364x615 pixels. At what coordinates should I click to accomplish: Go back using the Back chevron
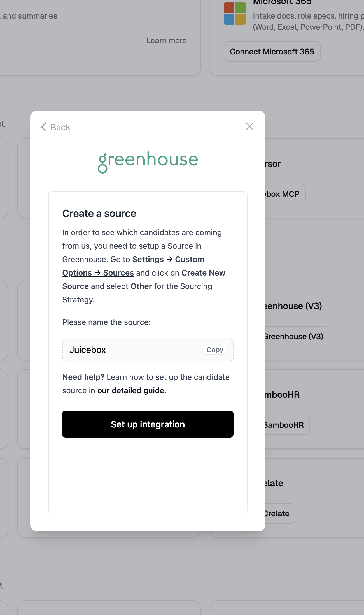tap(55, 127)
